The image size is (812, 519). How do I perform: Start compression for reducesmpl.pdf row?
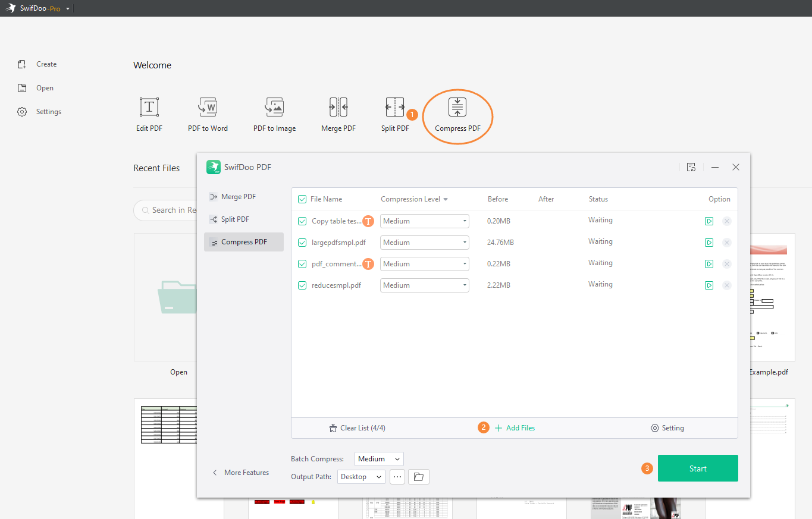[x=709, y=285]
